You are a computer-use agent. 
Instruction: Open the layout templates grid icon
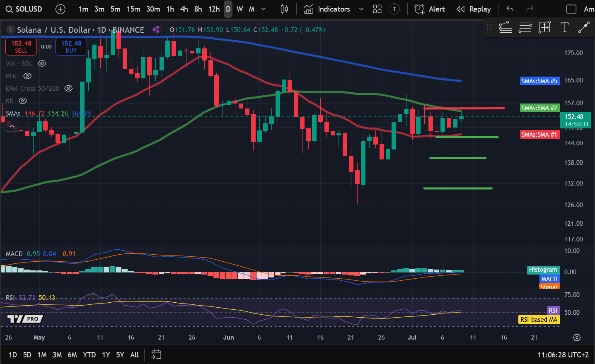tap(377, 9)
